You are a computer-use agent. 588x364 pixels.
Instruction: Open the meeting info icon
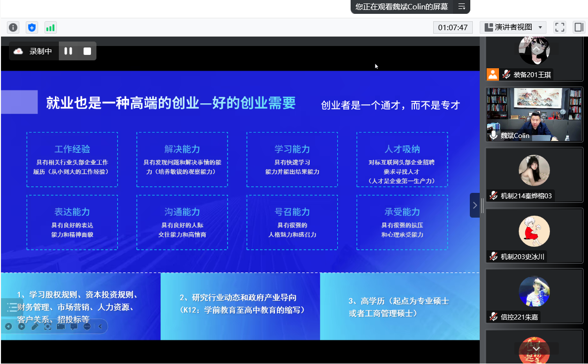point(13,28)
